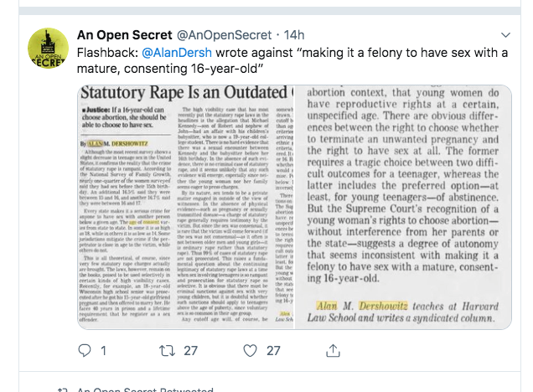Click the reply speech bubble icon
The width and height of the screenshot is (533, 392).
(85, 351)
